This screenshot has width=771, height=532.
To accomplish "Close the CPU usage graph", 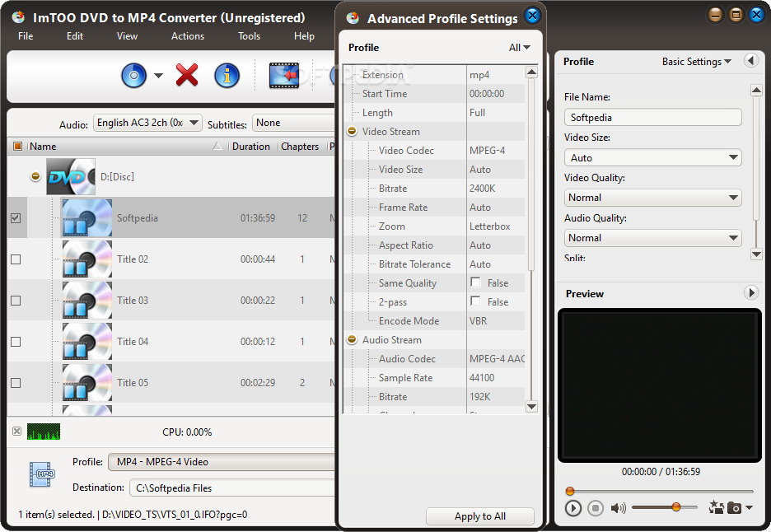I will point(16,432).
